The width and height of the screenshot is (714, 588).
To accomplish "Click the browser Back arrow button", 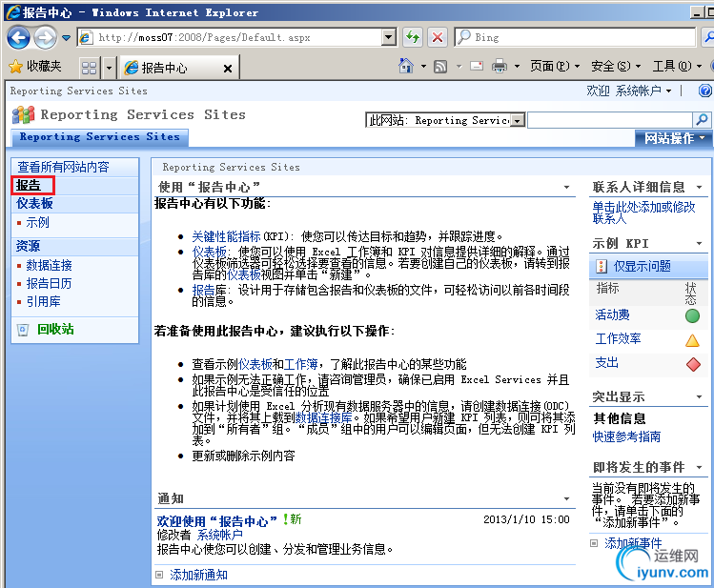I will coord(18,37).
